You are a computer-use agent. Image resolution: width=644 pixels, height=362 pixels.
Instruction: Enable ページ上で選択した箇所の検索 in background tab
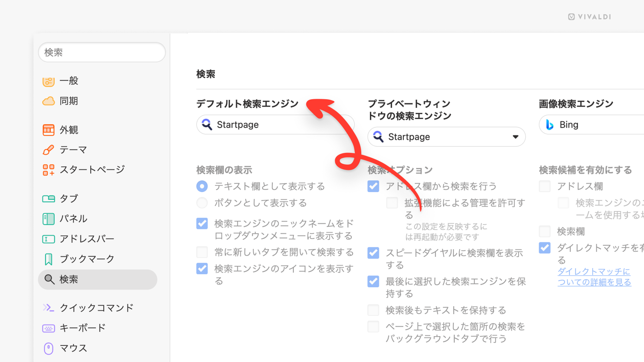coord(373,326)
